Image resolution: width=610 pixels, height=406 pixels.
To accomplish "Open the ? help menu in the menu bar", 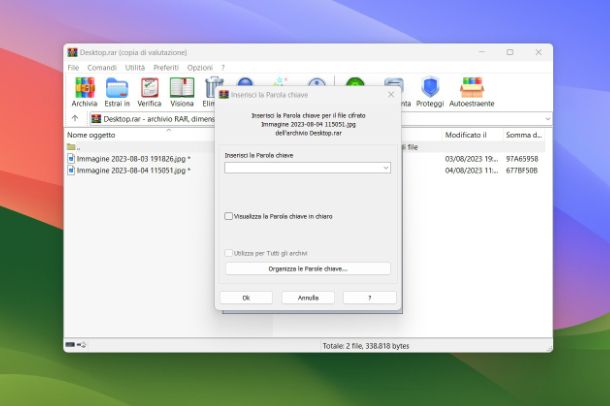I will [223, 67].
